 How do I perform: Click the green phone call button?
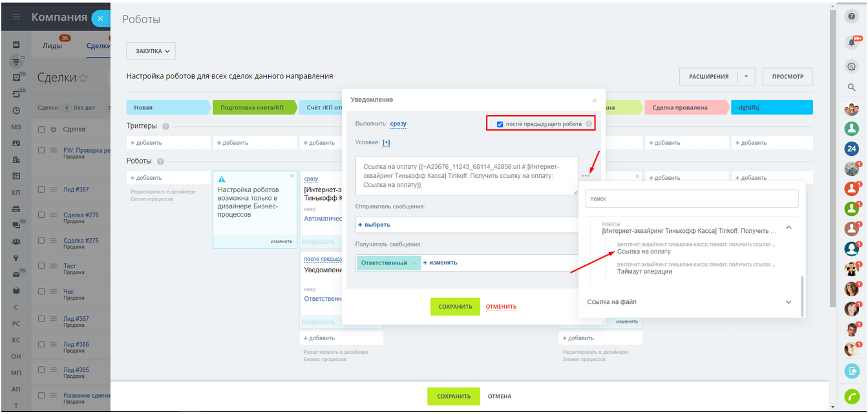click(851, 397)
